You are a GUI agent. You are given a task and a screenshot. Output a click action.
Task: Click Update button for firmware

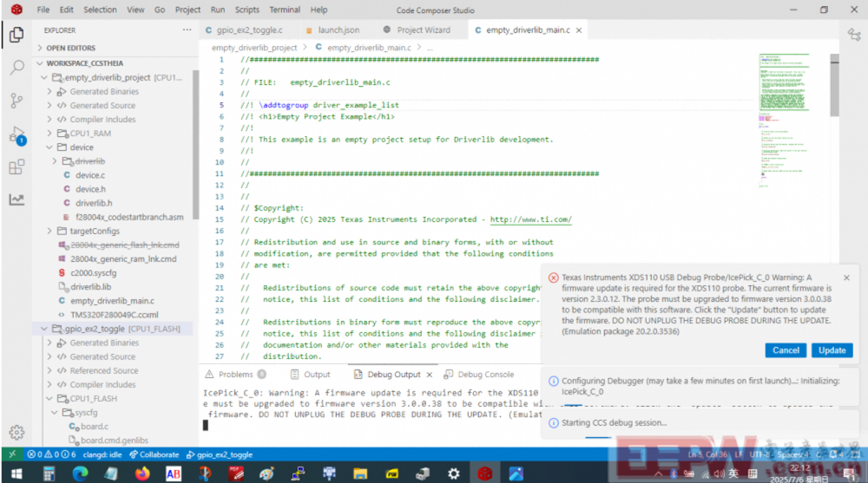832,350
